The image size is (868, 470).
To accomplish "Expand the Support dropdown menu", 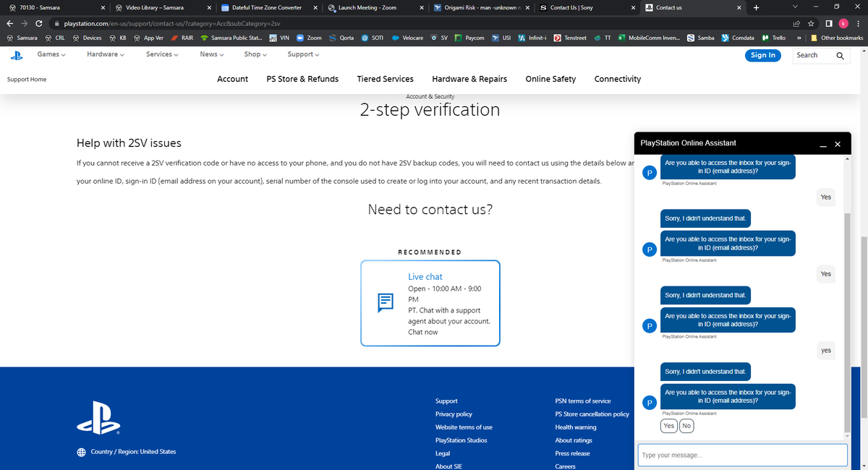I will coord(303,54).
